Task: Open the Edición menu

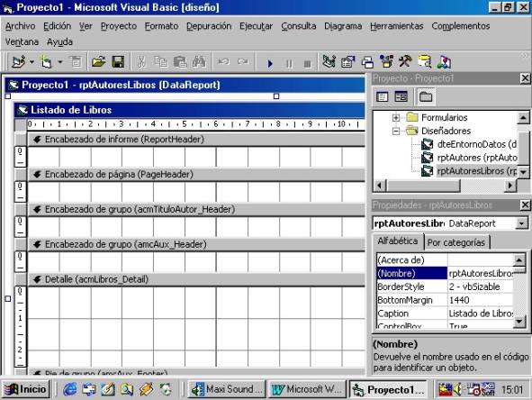Action: pyautogui.click(x=57, y=26)
